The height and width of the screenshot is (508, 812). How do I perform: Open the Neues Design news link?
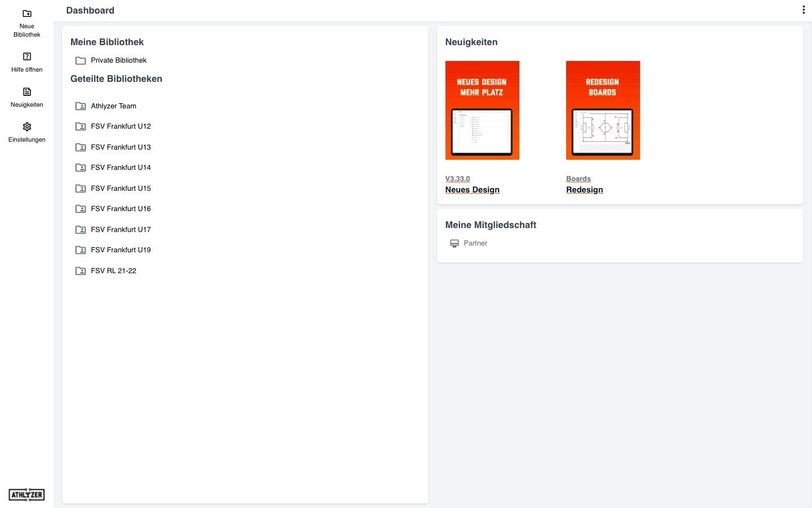[x=473, y=190]
